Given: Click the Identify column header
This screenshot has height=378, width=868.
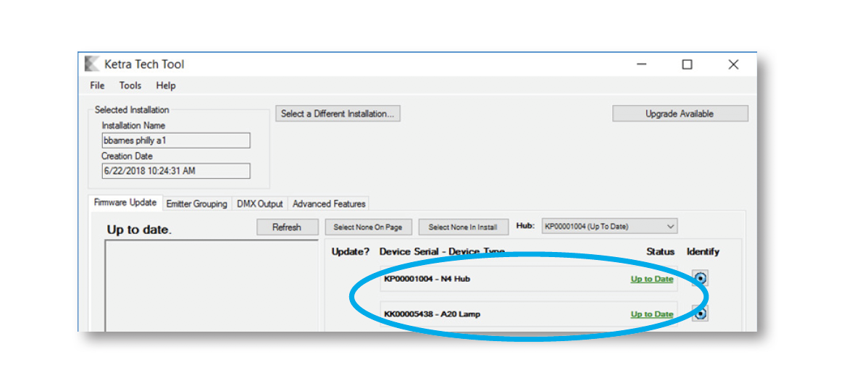Looking at the screenshot, I should point(703,251).
